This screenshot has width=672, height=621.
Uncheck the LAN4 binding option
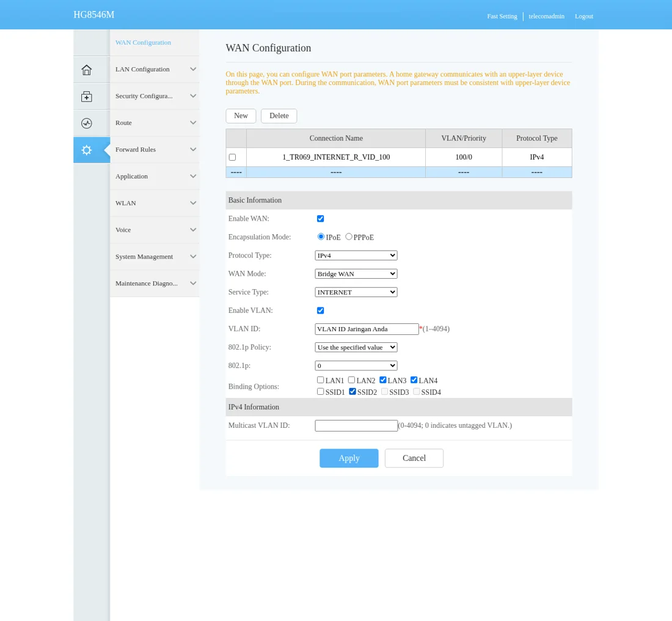(x=414, y=380)
